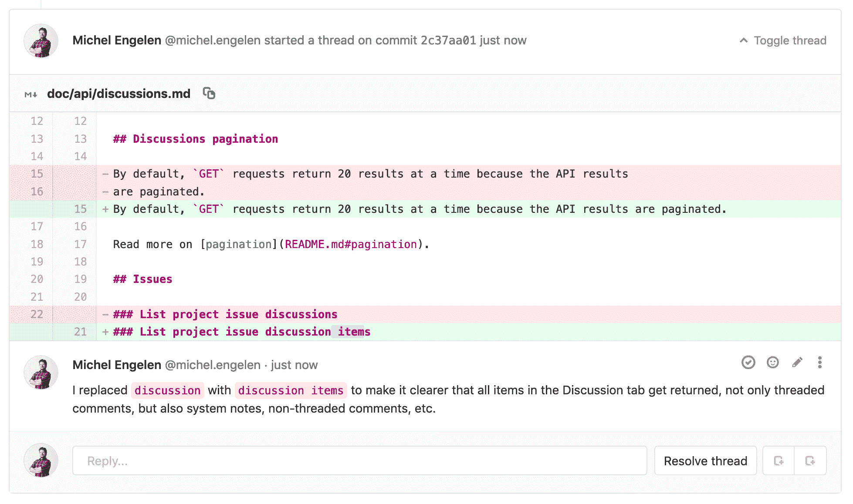The image size is (853, 504).
Task: Click the rightmost new-issue icon in reply bar
Action: click(x=810, y=460)
